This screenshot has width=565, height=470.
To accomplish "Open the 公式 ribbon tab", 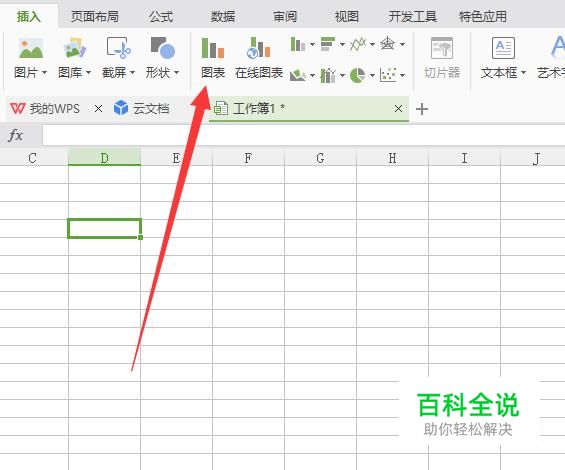I will 161,16.
